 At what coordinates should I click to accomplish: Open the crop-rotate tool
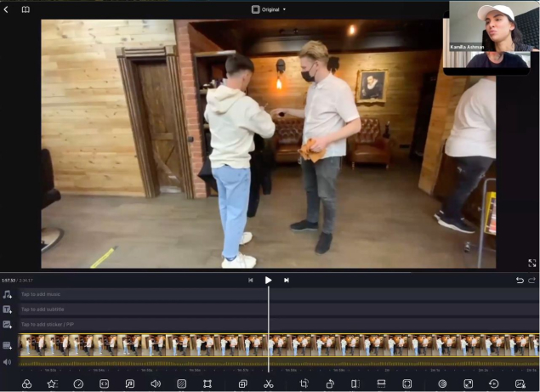point(304,384)
